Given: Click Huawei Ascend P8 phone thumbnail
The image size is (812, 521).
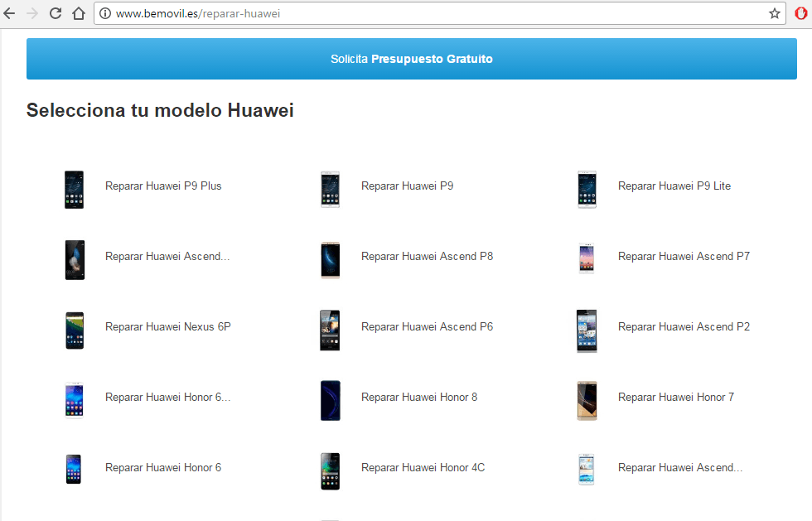Looking at the screenshot, I should 330,259.
